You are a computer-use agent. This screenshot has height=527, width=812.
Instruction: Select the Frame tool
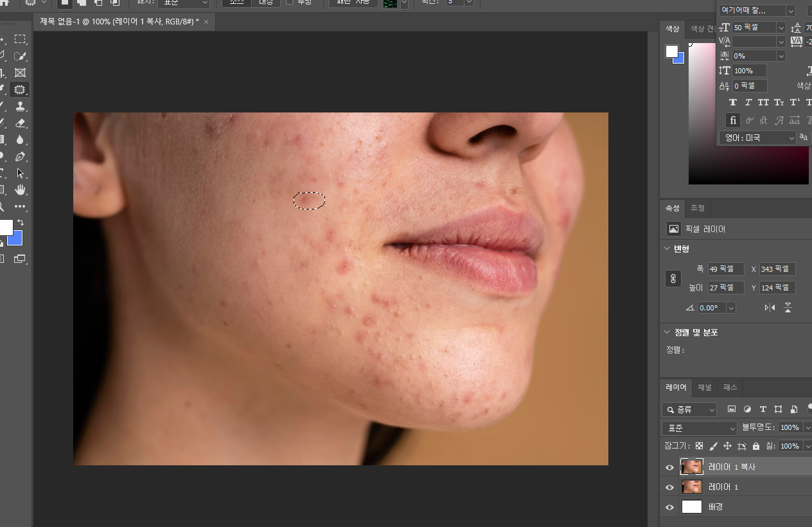[x=20, y=73]
